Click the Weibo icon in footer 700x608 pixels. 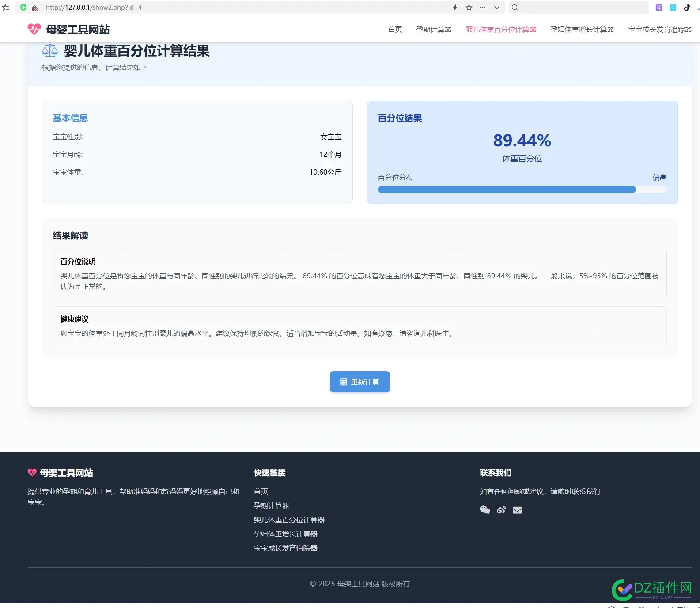point(501,510)
